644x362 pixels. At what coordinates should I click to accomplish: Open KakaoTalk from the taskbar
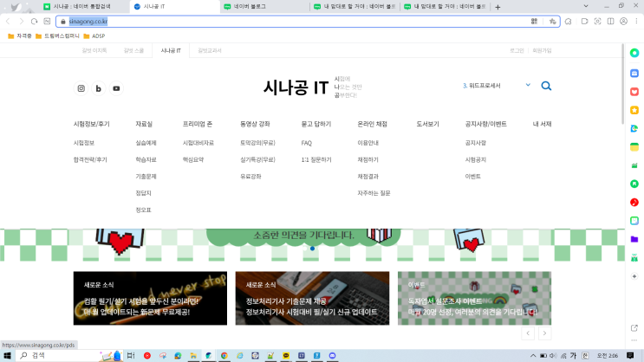pyautogui.click(x=286, y=355)
